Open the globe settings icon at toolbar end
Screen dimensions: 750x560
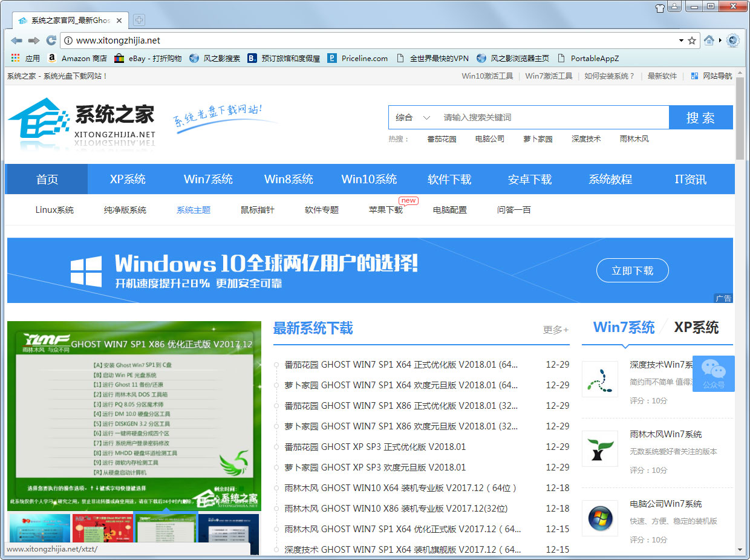pyautogui.click(x=733, y=41)
